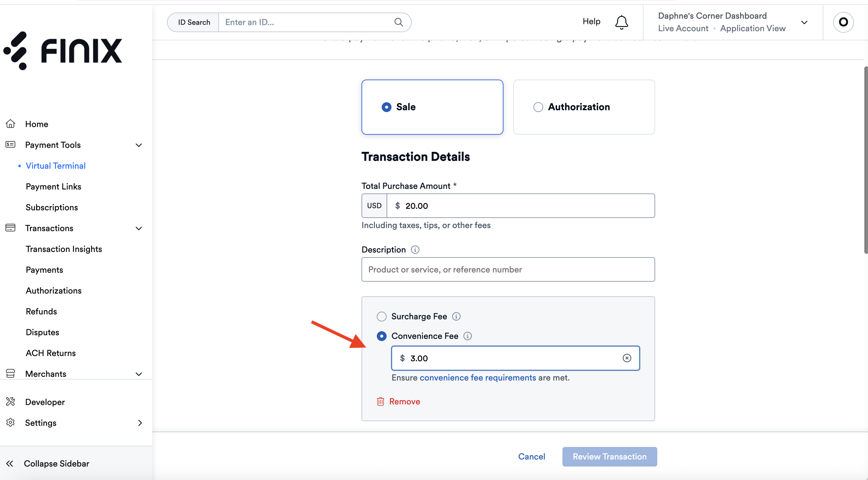Image resolution: width=868 pixels, height=480 pixels.
Task: Collapse the Merchants section chevron
Action: click(139, 374)
